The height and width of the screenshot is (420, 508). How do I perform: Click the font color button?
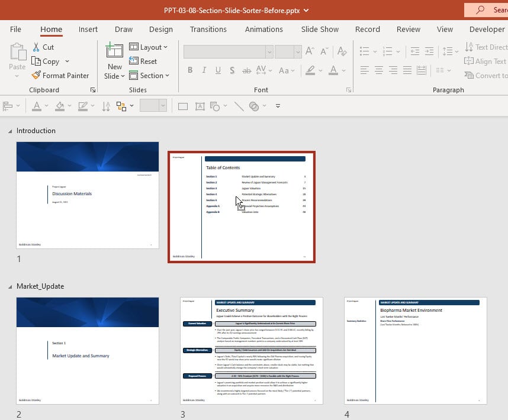tap(333, 70)
